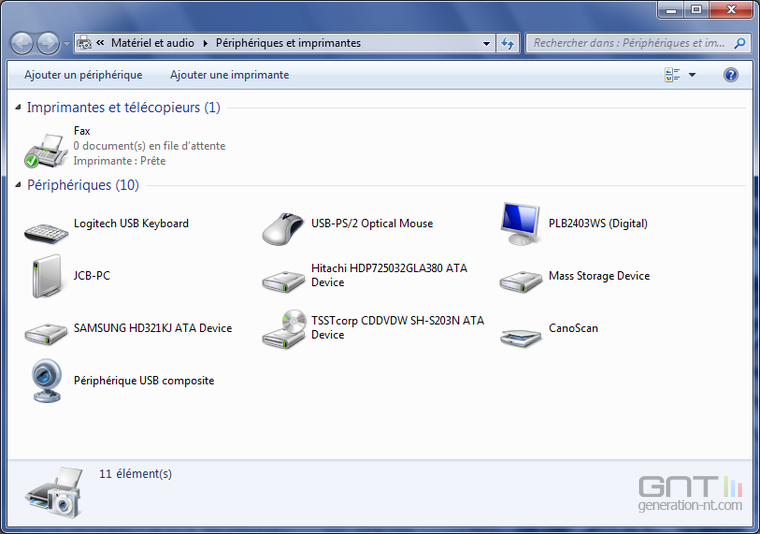Select the SAMSUNG HD321KJ drive icon
Screen dimensions: 760x534
46,334
